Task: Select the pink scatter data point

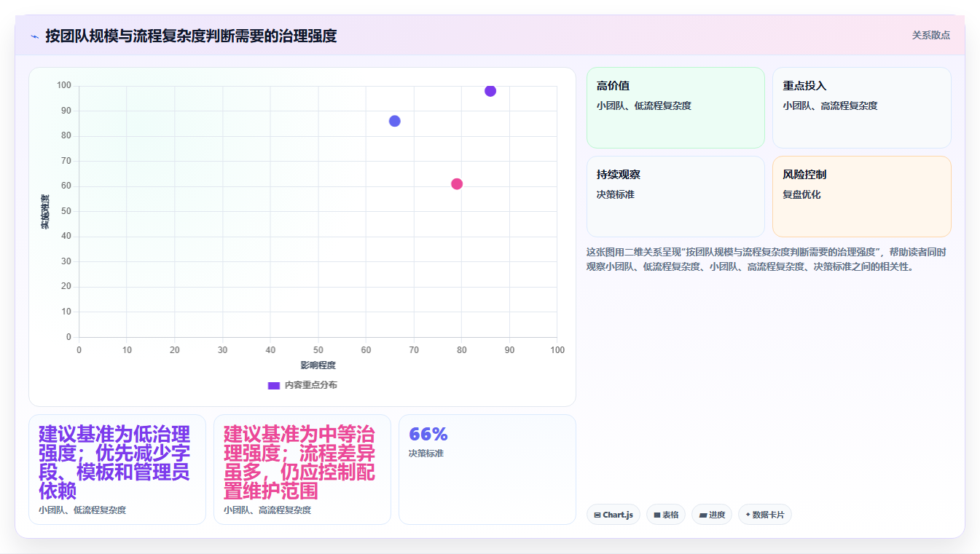Action: (457, 183)
